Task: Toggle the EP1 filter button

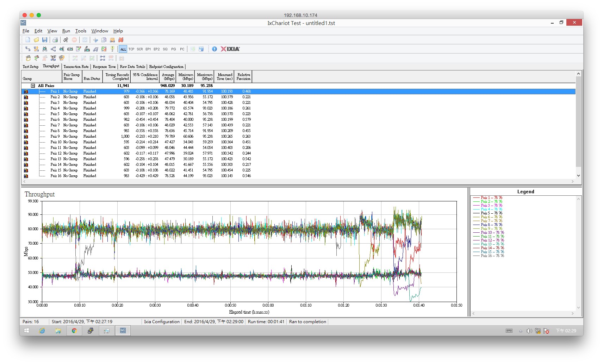Action: (148, 49)
